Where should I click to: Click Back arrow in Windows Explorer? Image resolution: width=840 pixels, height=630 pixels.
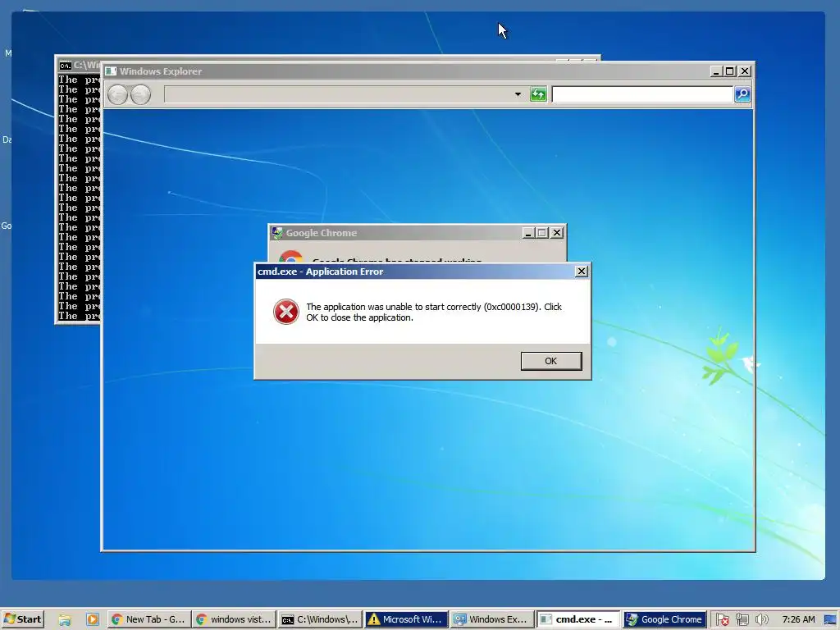tap(118, 95)
